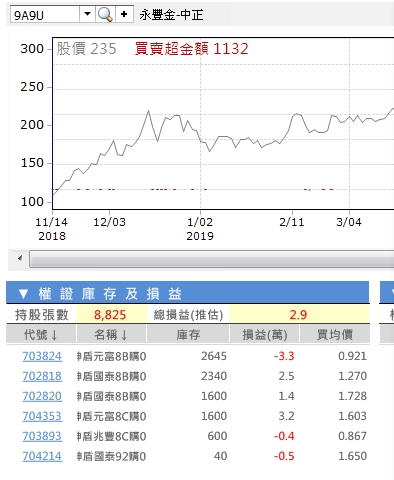The width and height of the screenshot is (394, 480).
Task: Collapse the 權證庫存及損益 panel triangle
Action: click(x=23, y=294)
